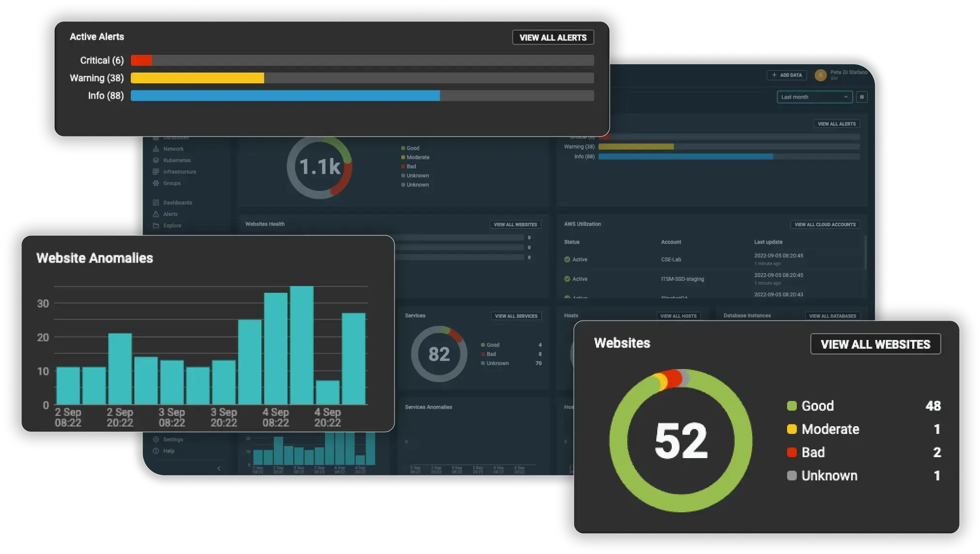Click the Dashboards icon in sidebar
This screenshot has height=554, width=980.
[x=156, y=203]
